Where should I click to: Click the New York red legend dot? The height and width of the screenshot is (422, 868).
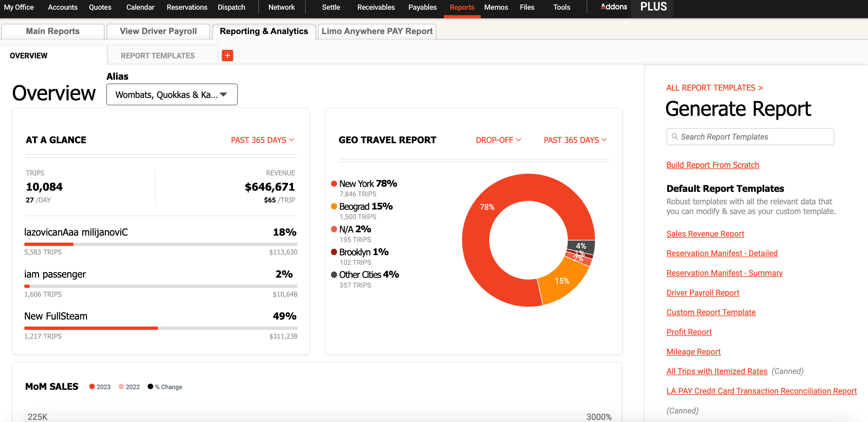[x=334, y=184]
